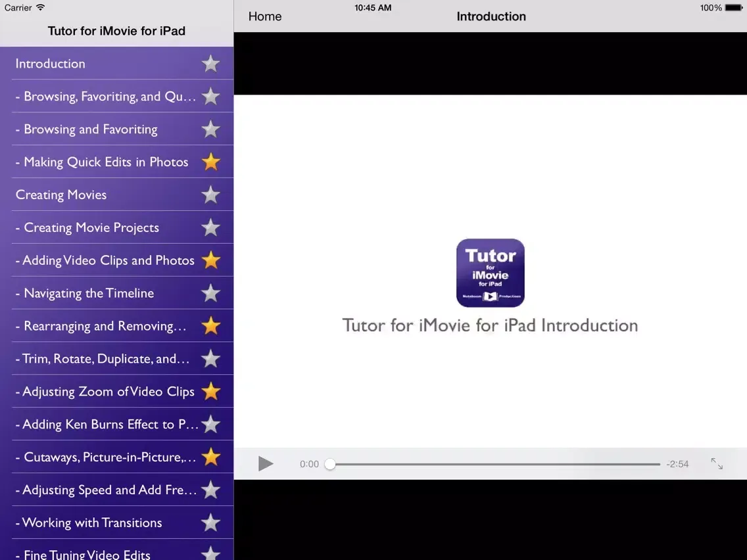Star the Trim, Rotate, Duplicate lesson
This screenshot has height=560, width=747.
(210, 359)
